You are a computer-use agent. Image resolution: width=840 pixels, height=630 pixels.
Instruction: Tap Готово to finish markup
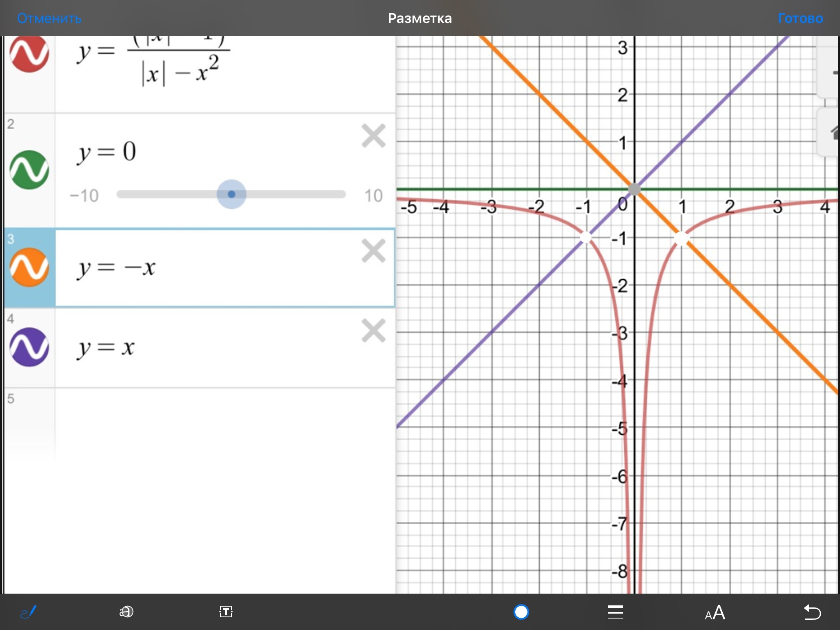click(x=800, y=18)
